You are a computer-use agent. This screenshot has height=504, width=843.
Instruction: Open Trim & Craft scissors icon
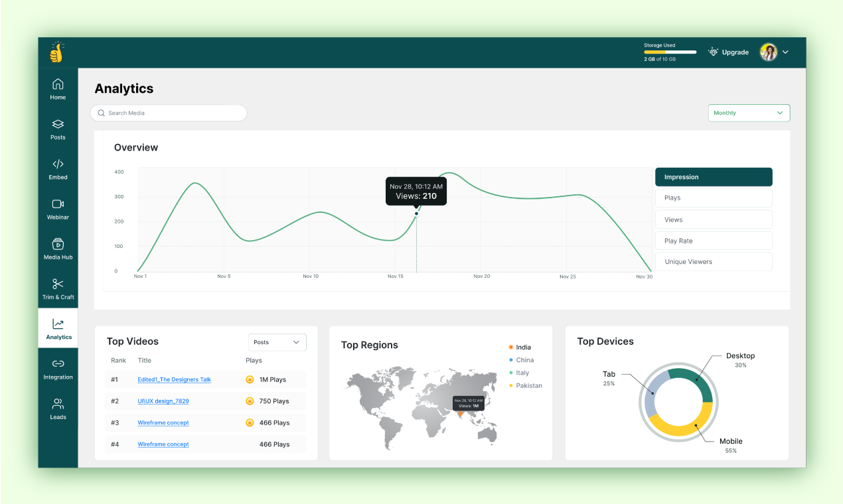click(58, 284)
